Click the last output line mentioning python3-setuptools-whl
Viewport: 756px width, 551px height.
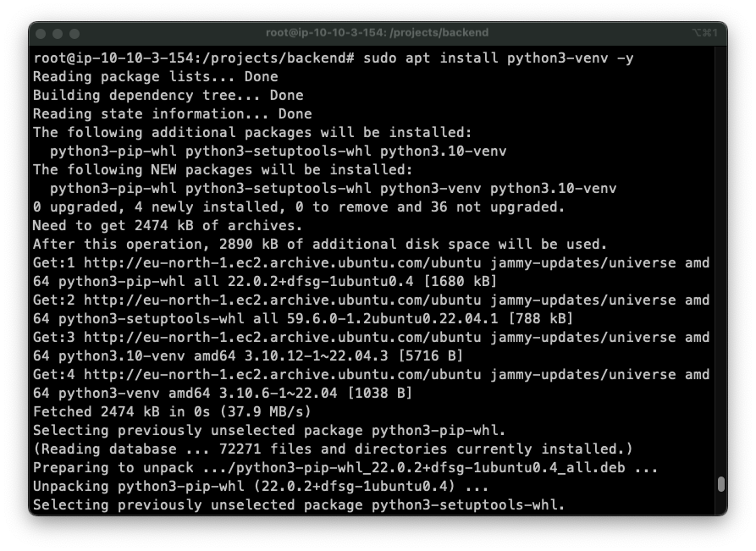pyautogui.click(x=298, y=504)
